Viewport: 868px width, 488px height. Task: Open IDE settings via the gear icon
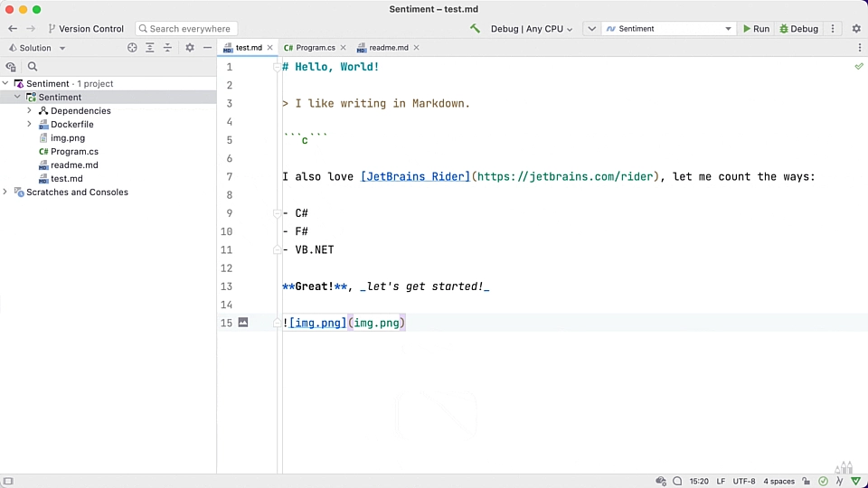(856, 29)
